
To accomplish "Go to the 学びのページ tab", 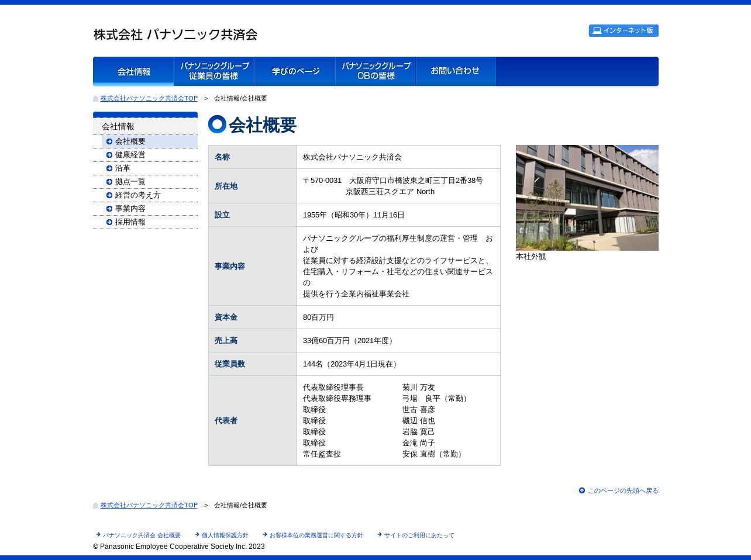I will [x=295, y=71].
